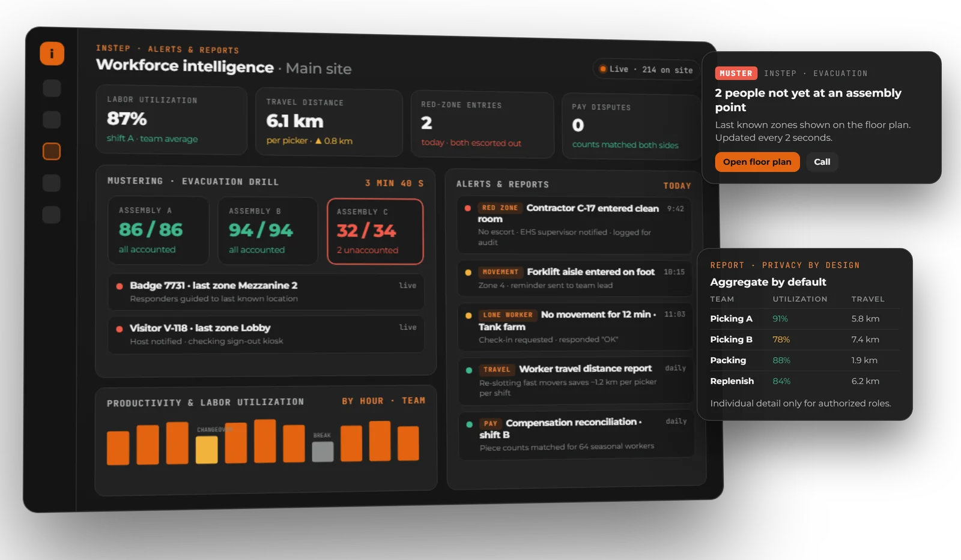Select the Replenish row in report table
The image size is (961, 560).
point(804,381)
